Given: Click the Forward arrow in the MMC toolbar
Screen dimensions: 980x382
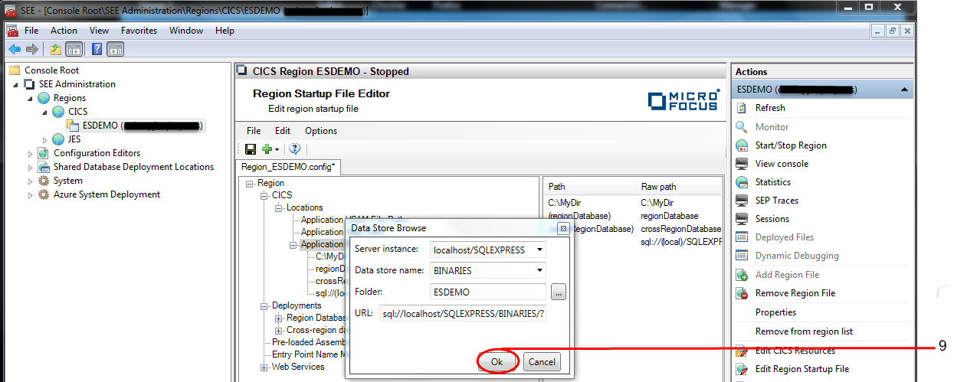Looking at the screenshot, I should coord(32,49).
